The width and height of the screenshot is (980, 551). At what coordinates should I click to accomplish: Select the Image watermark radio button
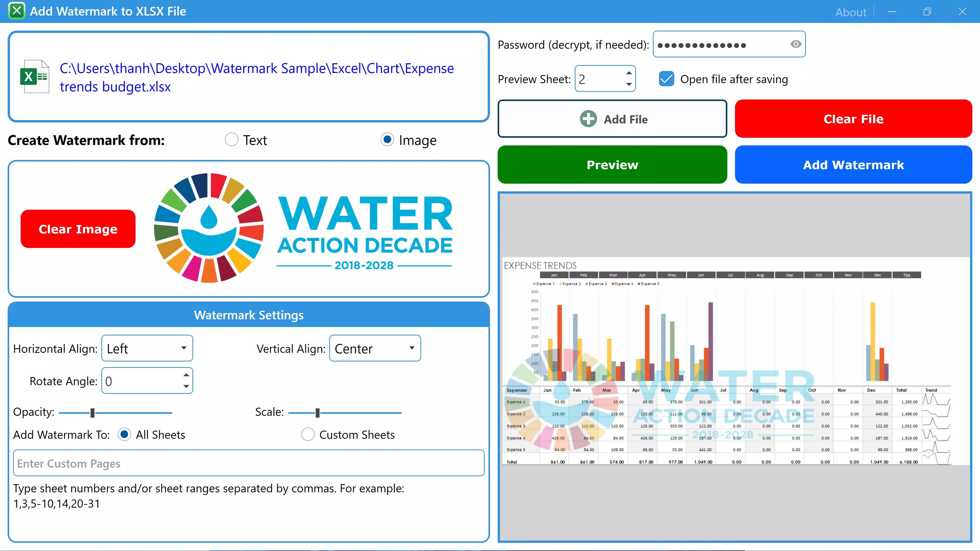[387, 140]
